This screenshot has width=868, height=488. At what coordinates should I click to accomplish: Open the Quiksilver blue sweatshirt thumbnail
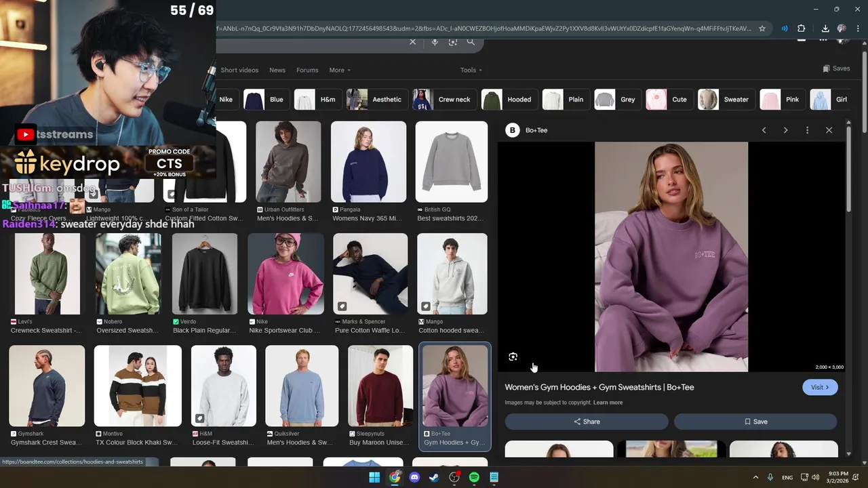click(302, 386)
